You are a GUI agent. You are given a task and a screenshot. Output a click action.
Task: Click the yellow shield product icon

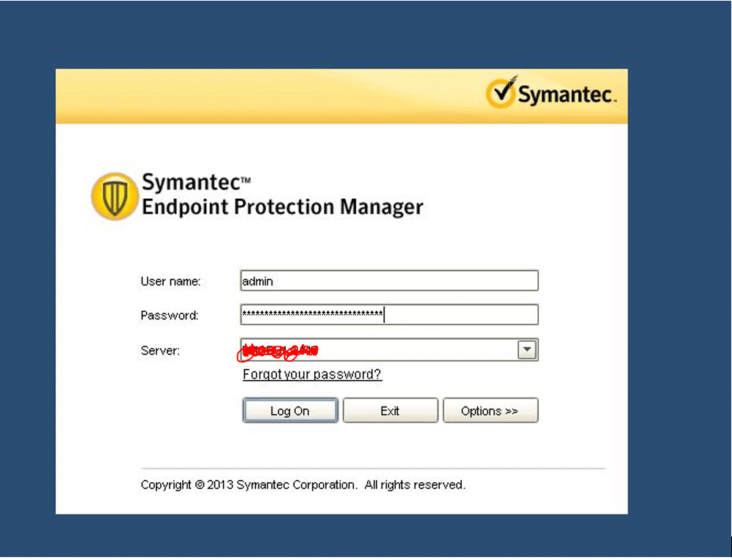tap(114, 197)
